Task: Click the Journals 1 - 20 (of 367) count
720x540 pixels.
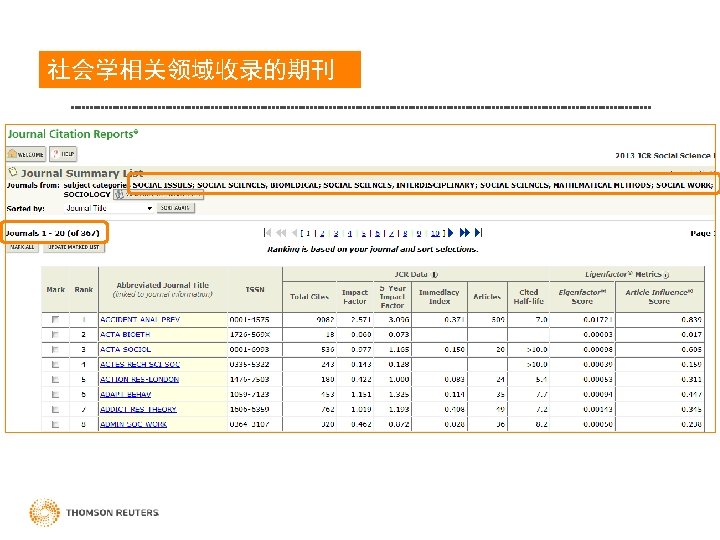Action: tap(52, 233)
